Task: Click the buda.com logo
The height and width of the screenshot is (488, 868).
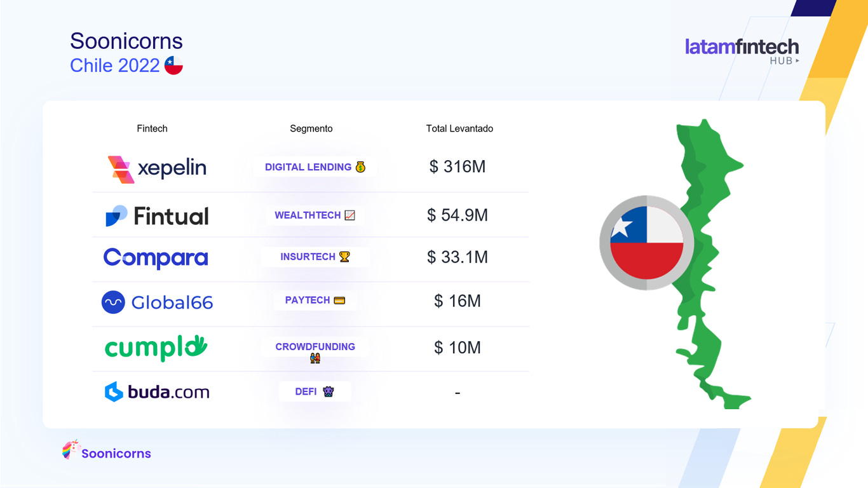Action: [157, 392]
